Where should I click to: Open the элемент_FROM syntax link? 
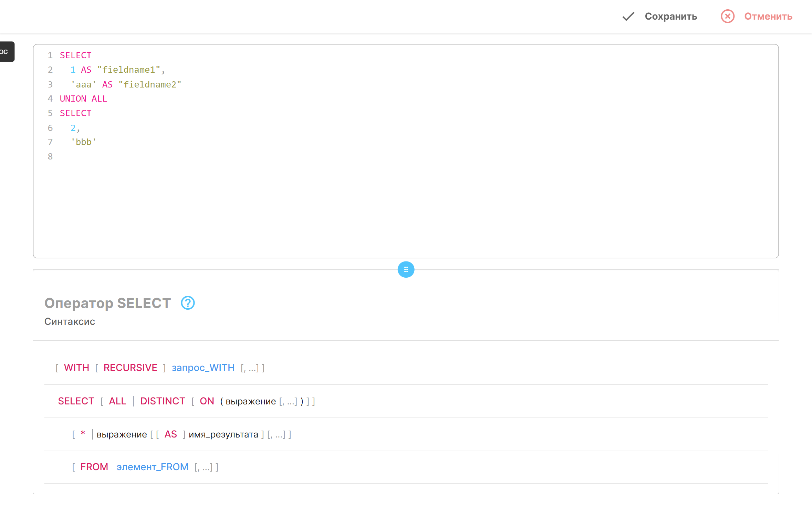pos(152,467)
